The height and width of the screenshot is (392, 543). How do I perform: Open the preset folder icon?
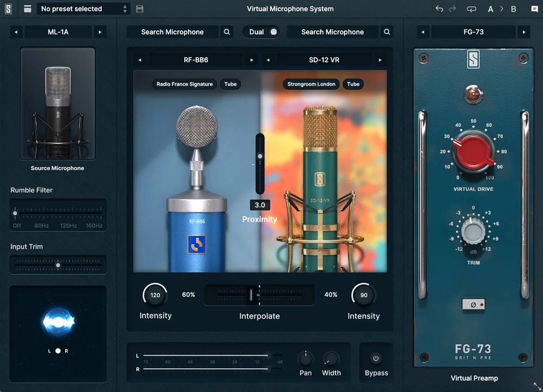coord(28,9)
